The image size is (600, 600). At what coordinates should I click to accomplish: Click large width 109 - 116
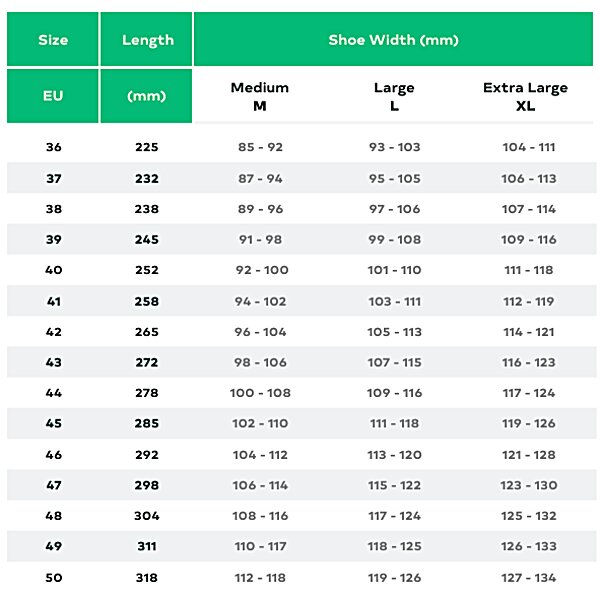[x=395, y=393]
